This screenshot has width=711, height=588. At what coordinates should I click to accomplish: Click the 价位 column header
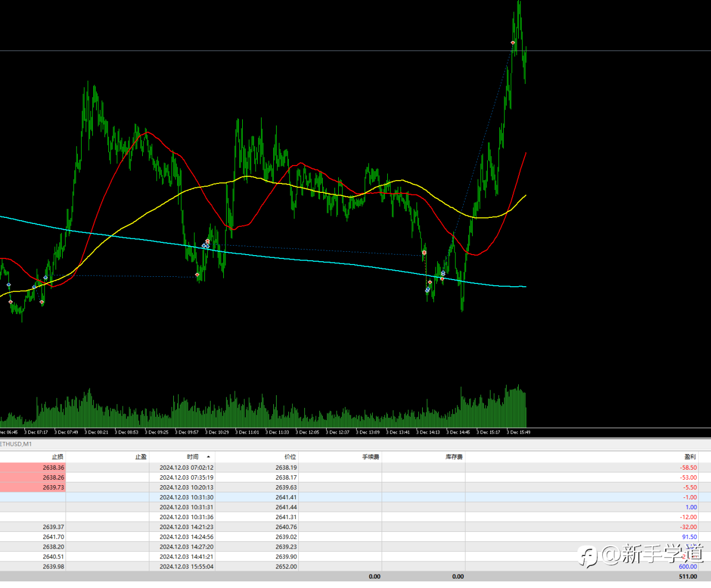coord(290,457)
